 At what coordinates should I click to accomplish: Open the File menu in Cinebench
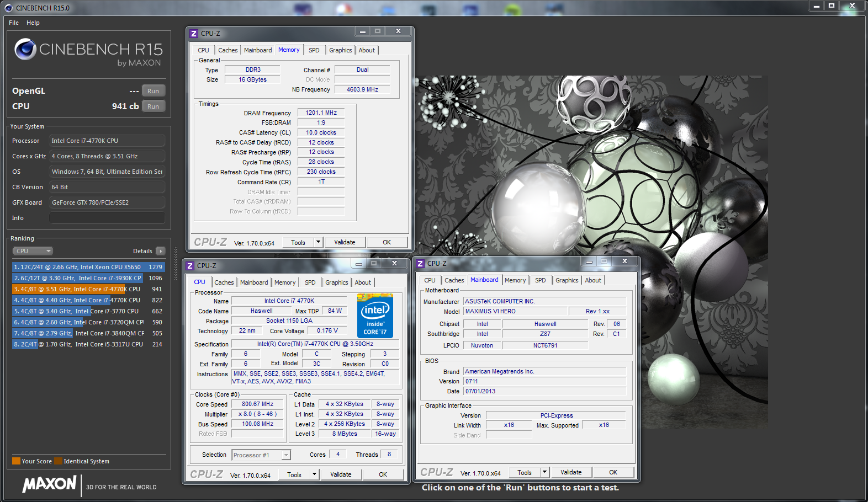[14, 23]
